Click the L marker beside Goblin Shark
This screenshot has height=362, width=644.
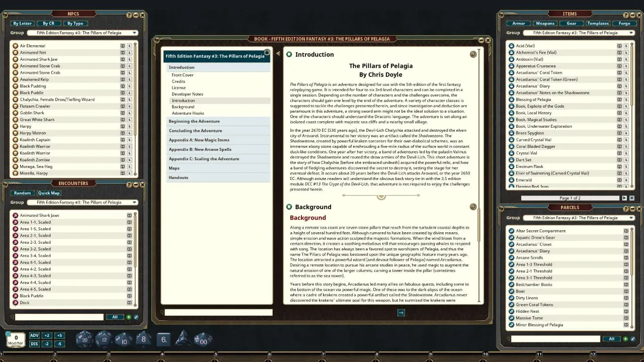coord(129,113)
